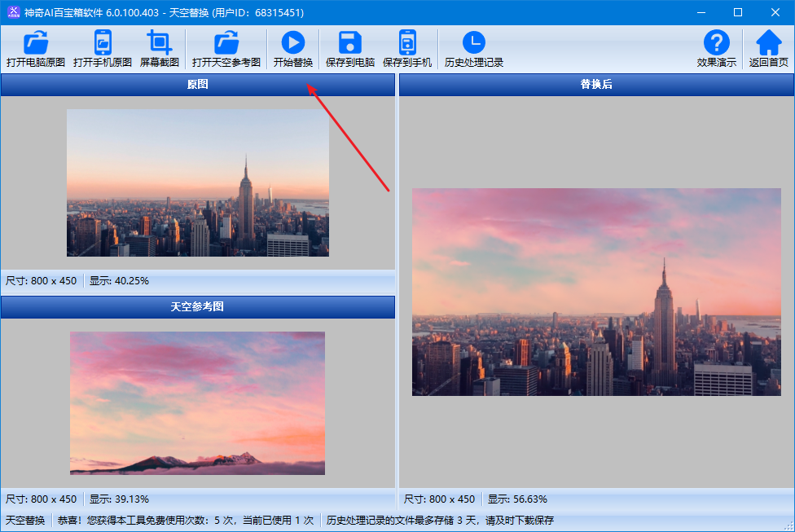The height and width of the screenshot is (532, 795).
Task: Click the original city skyline image
Action: tap(198, 183)
